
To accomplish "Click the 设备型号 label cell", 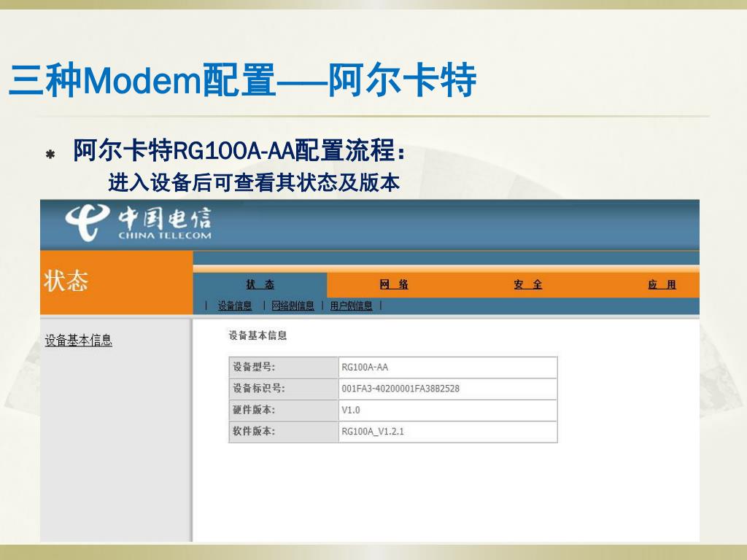I will pos(284,367).
